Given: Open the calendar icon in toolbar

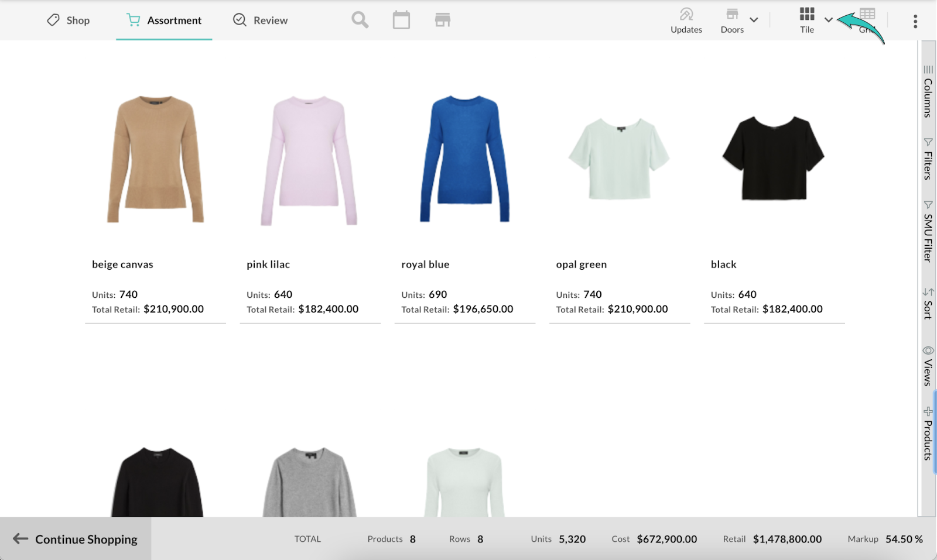Looking at the screenshot, I should point(401,20).
